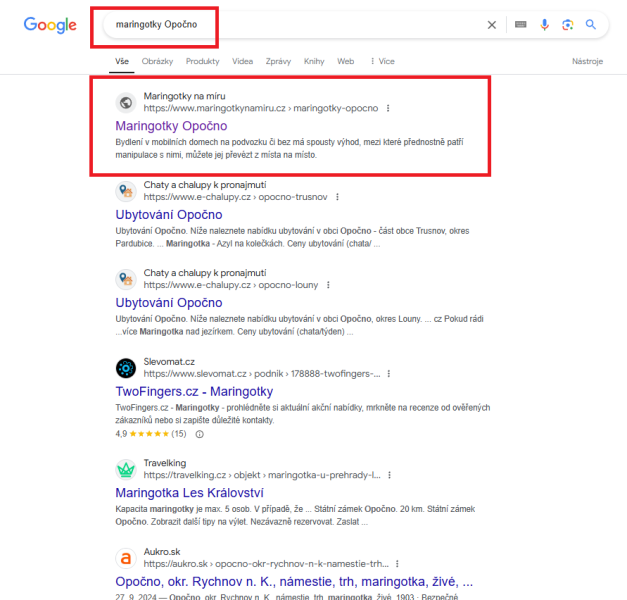Open the on-screen keyboard icon
627x600 pixels.
point(521,25)
